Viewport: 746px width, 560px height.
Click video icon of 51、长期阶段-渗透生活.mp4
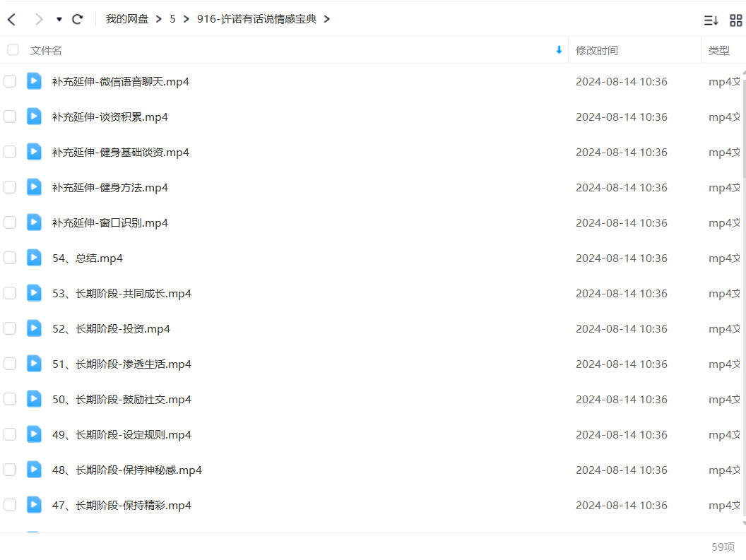pyautogui.click(x=34, y=364)
